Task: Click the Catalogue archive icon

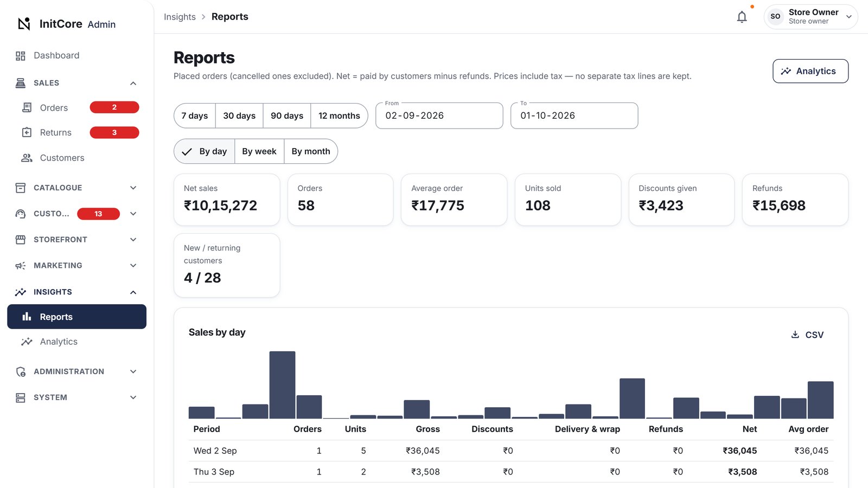Action: (21, 188)
